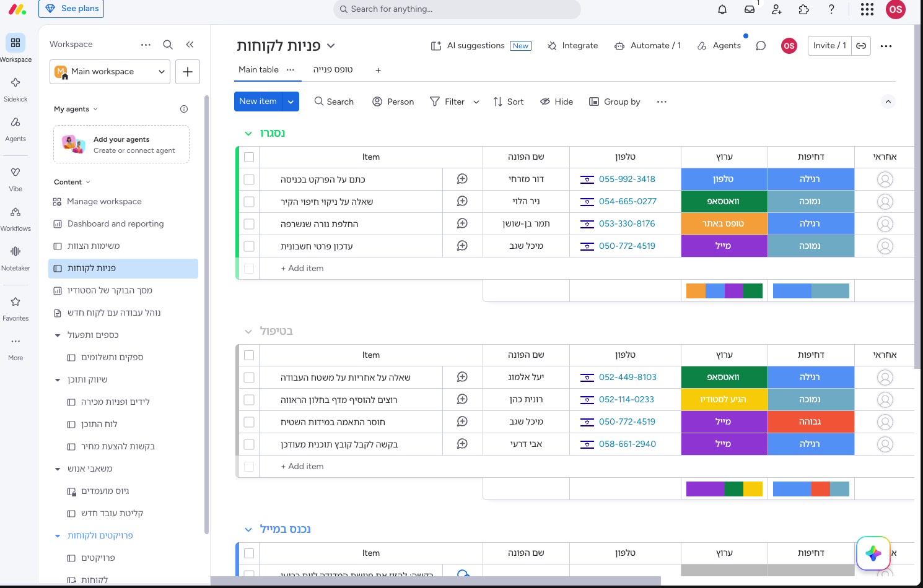Check the row with phone 058-661-2940
The width and height of the screenshot is (923, 588).
(x=249, y=444)
